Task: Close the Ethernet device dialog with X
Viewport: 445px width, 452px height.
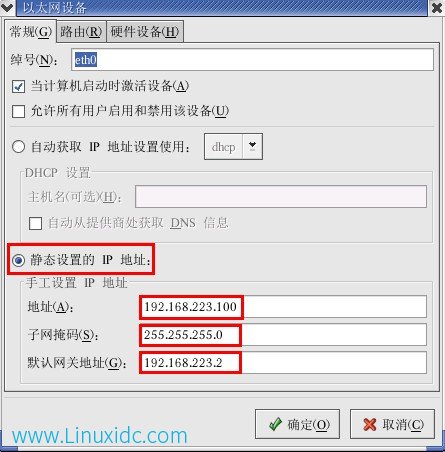Action: pyautogui.click(x=437, y=7)
